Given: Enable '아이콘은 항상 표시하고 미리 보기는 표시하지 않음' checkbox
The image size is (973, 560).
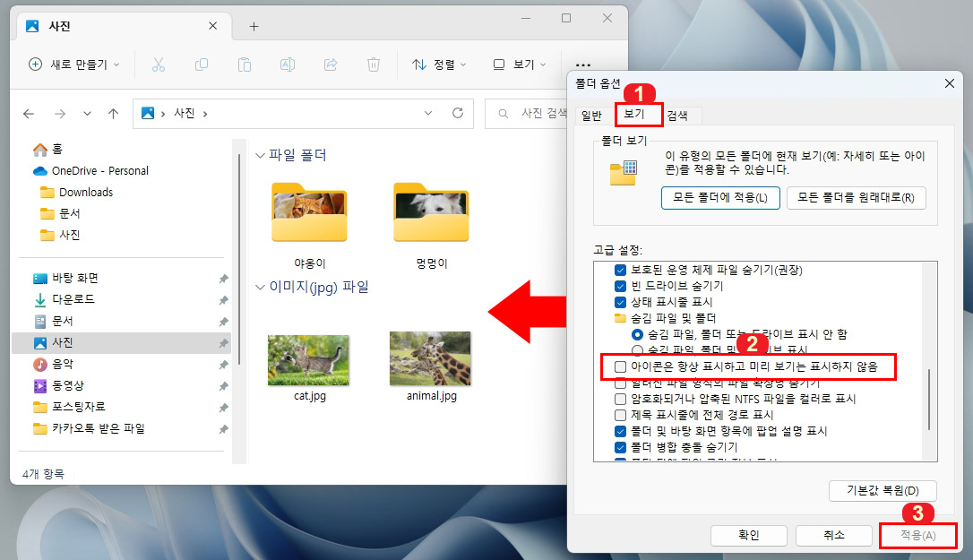Looking at the screenshot, I should click(619, 366).
